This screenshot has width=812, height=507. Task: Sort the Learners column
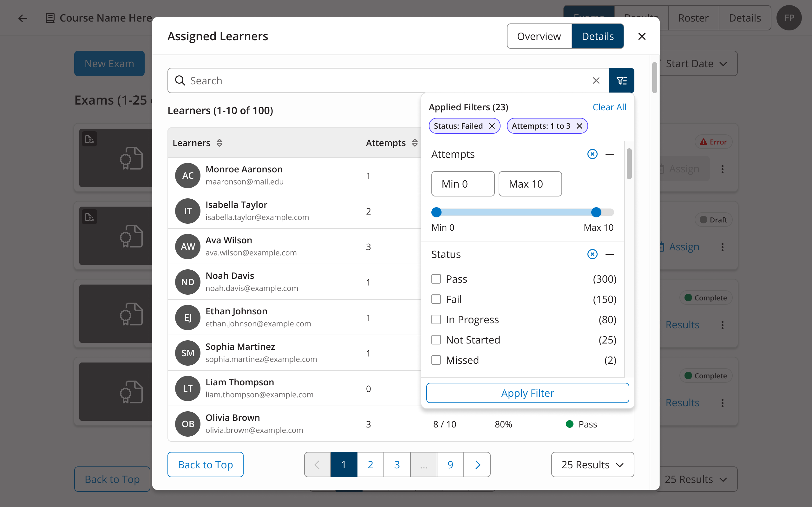219,143
